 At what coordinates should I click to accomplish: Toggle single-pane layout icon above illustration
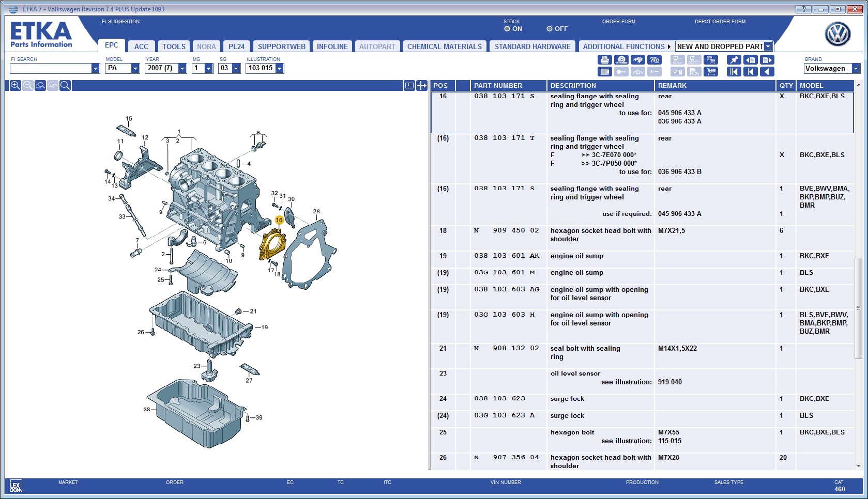pos(409,86)
